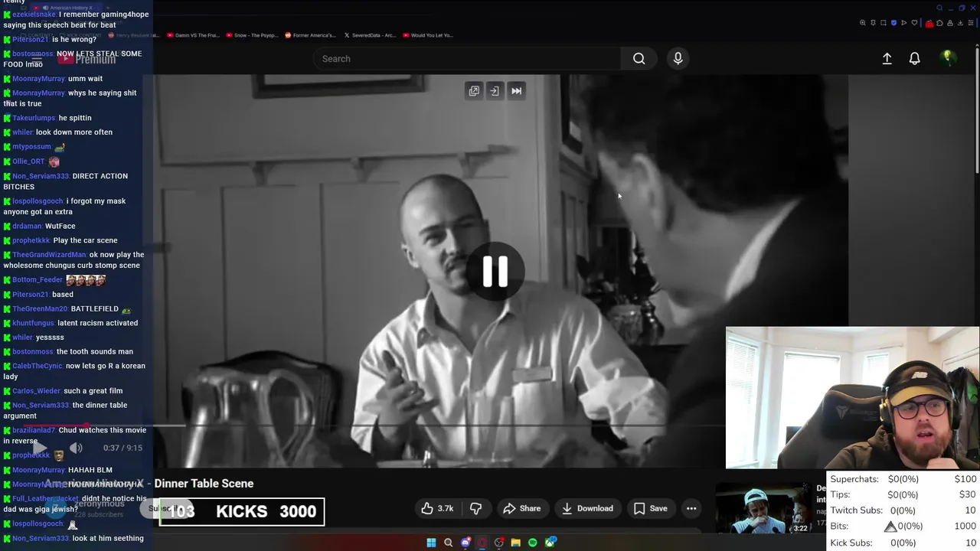Open Windows taskbar search
The image size is (980, 551).
[x=448, y=543]
